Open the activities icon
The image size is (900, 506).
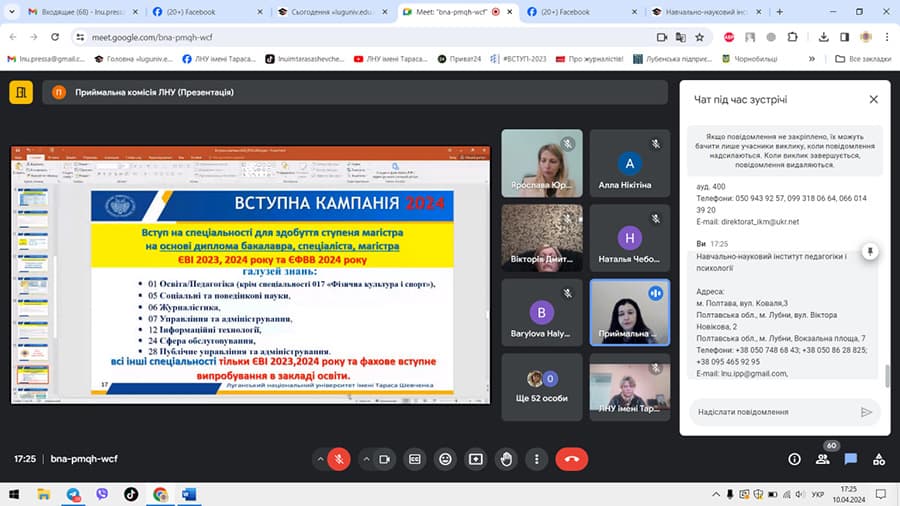pos(879,459)
